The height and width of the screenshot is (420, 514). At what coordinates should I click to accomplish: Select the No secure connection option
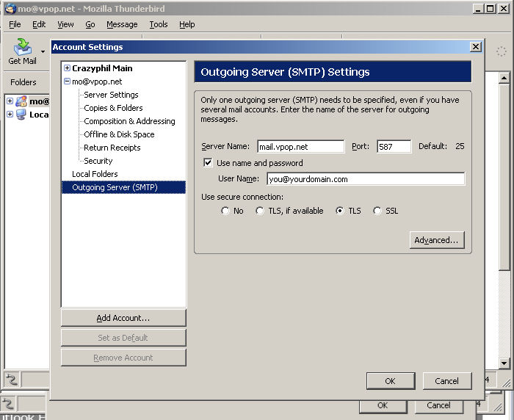225,211
